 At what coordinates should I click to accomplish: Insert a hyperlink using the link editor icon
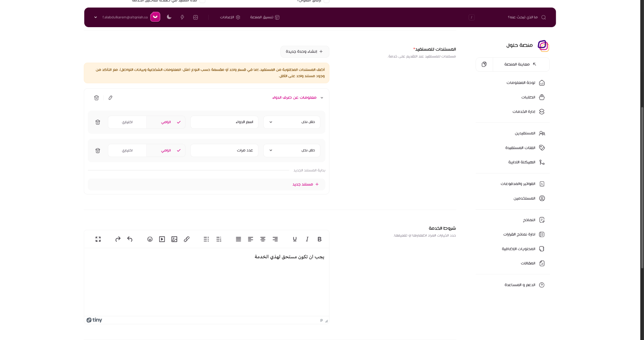186,239
